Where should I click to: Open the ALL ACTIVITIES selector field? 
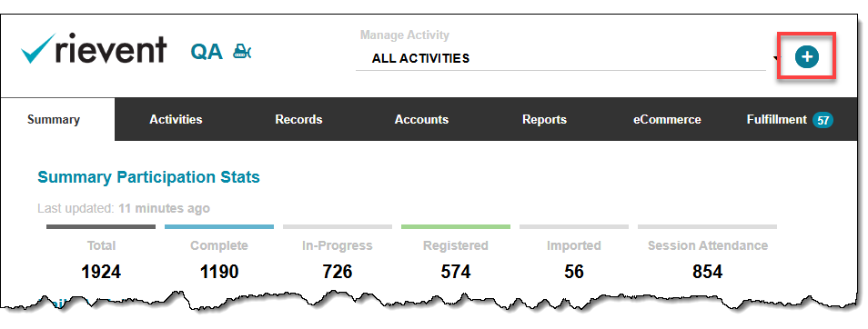pos(560,58)
